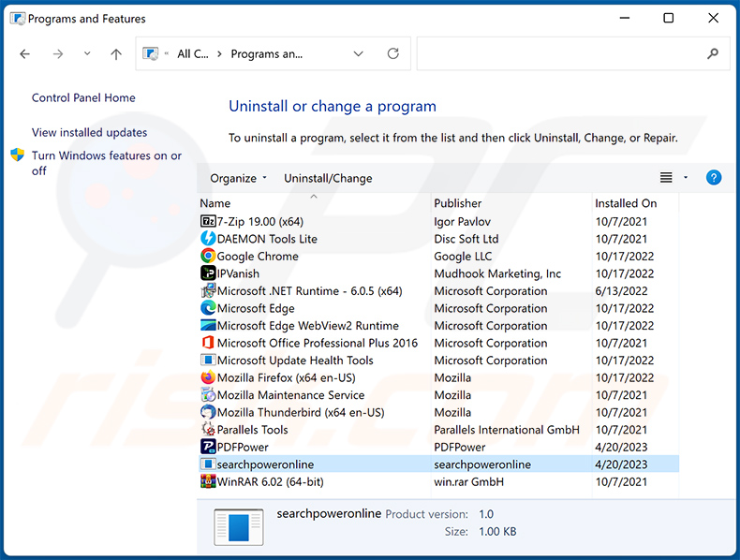Image resolution: width=740 pixels, height=560 pixels.
Task: Open the recent locations dropdown arrow
Action: (x=87, y=53)
